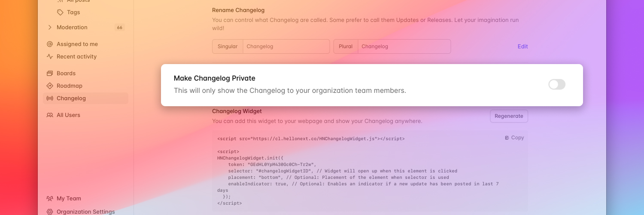Screen dimensions: 644x215
Task: Click the Boards icon
Action: coord(50,73)
